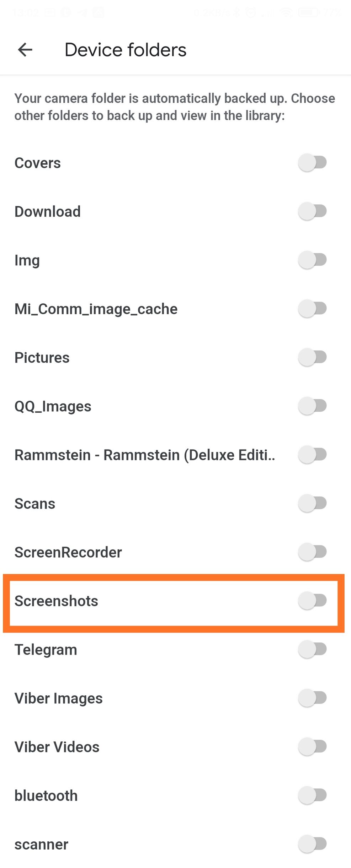Enable backup for Covers folder

point(313,163)
